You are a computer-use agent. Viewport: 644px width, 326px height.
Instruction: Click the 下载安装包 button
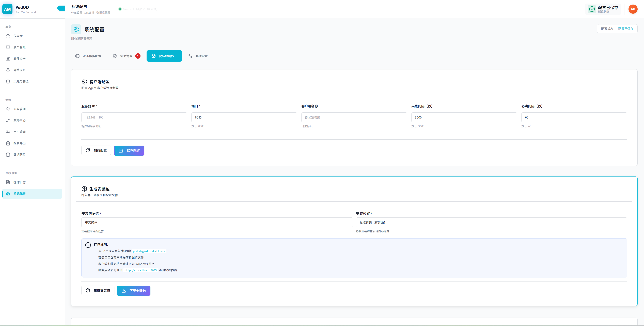(x=134, y=291)
